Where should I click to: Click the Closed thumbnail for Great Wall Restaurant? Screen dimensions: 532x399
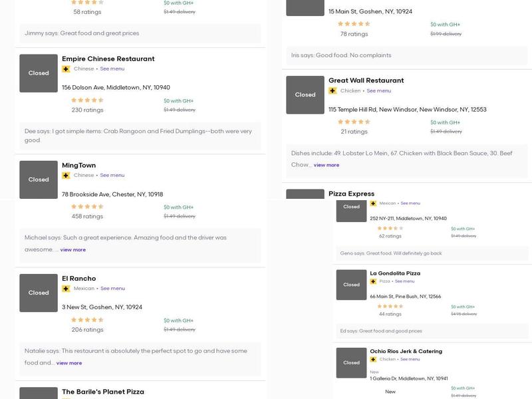pos(305,94)
